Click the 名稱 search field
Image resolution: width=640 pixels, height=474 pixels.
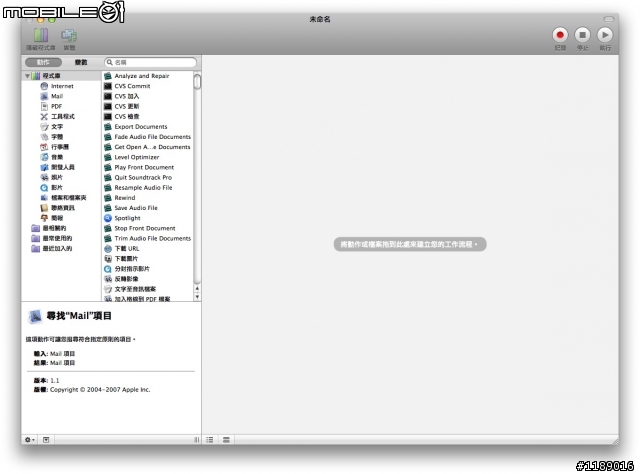[151, 62]
